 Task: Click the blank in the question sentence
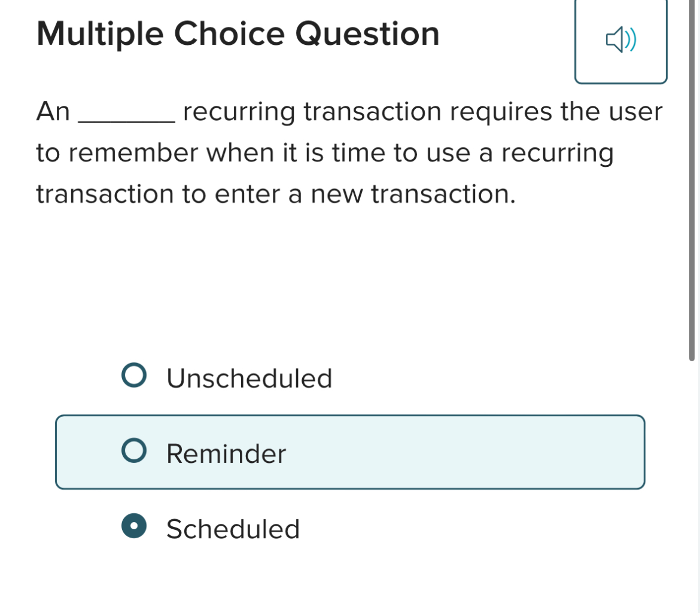[126, 117]
